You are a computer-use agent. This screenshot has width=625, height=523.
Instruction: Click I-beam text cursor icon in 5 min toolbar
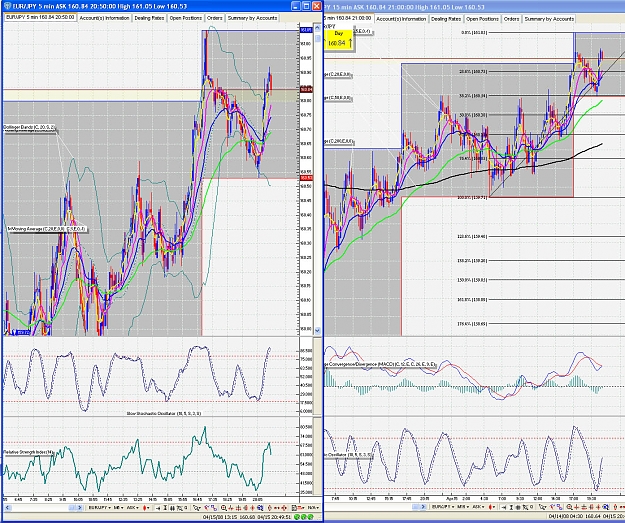point(165,508)
